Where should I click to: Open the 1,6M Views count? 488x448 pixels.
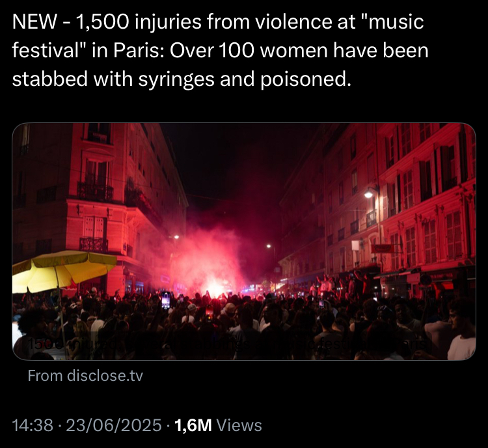pos(218,425)
